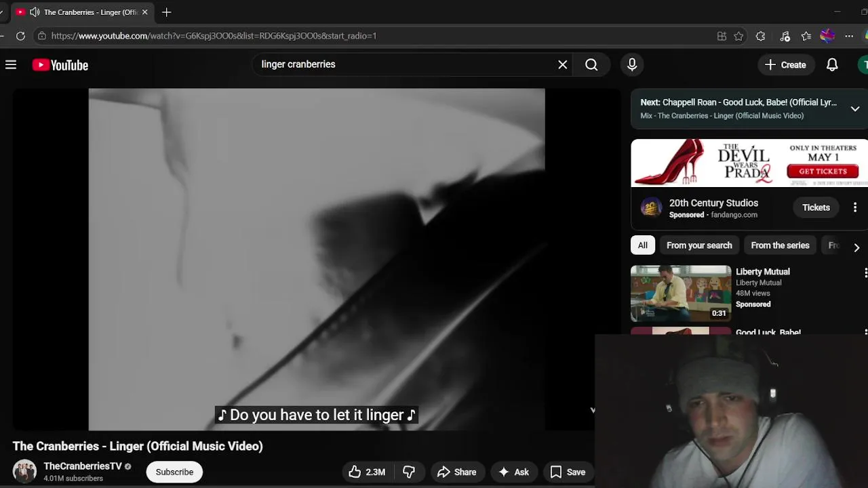The width and height of the screenshot is (868, 488).
Task: Click the 4.01M subscribers text
Action: [73, 479]
